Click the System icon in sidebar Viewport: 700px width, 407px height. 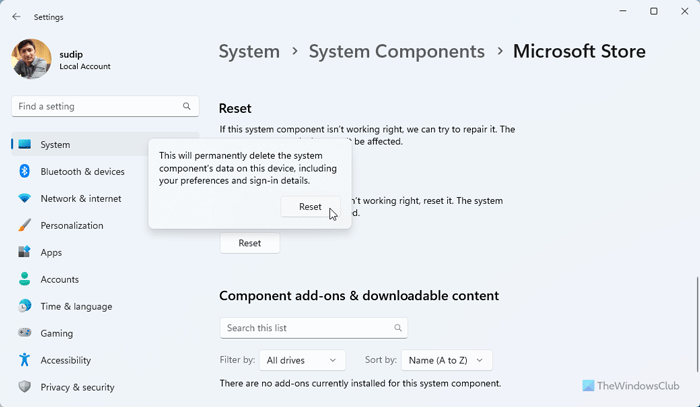[25, 145]
